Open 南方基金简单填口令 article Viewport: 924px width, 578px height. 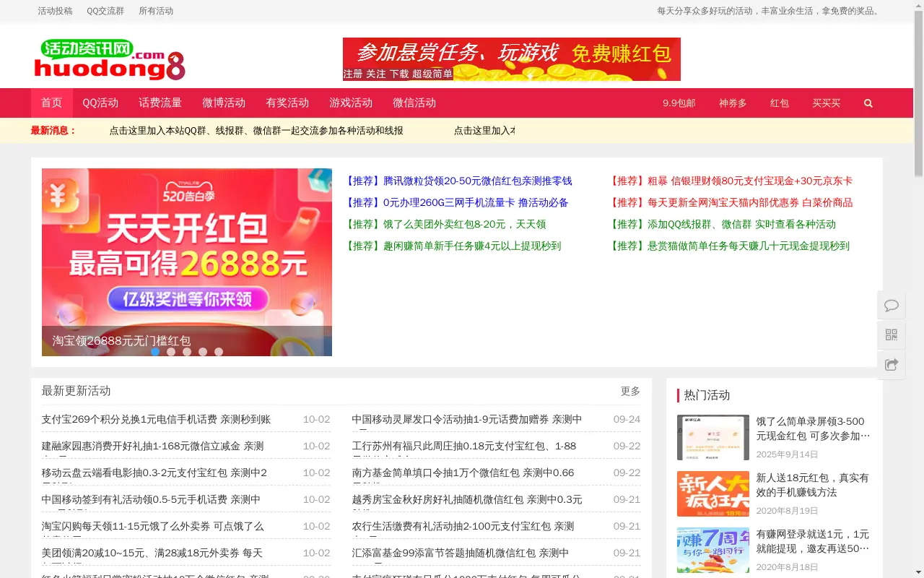point(463,473)
